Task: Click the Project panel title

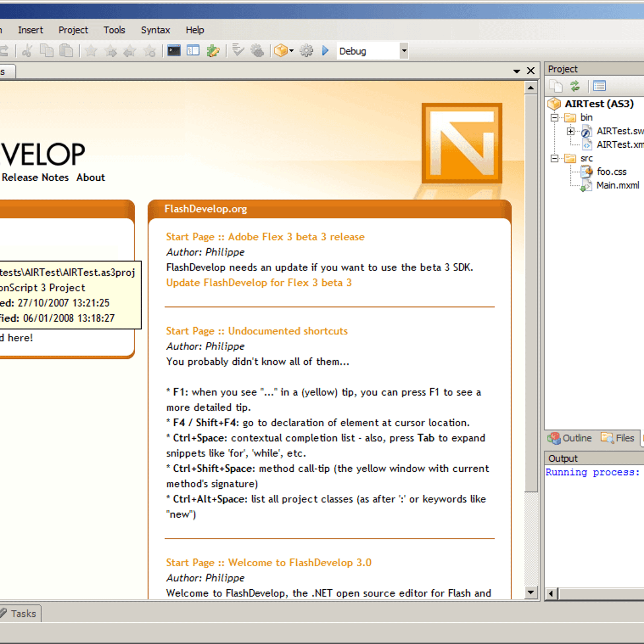Action: click(563, 69)
